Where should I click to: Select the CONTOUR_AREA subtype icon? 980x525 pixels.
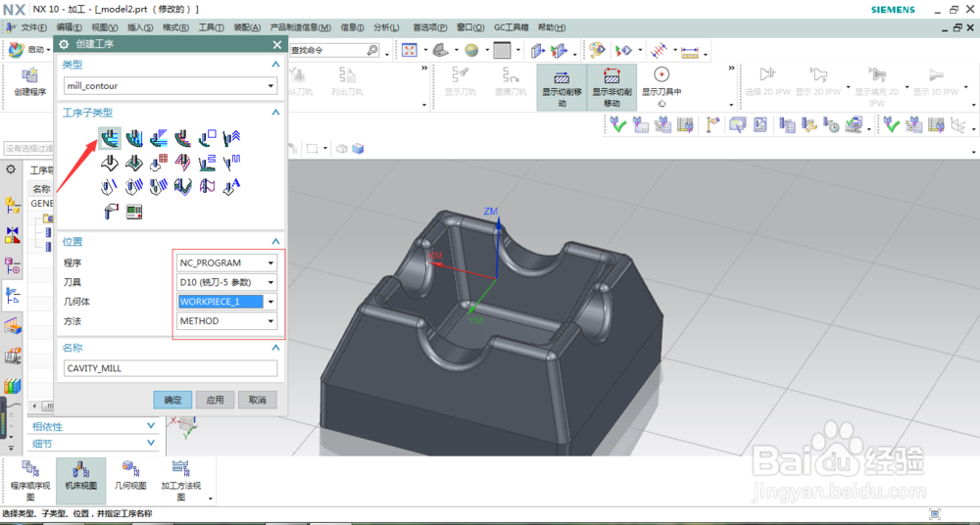pyautogui.click(x=134, y=163)
